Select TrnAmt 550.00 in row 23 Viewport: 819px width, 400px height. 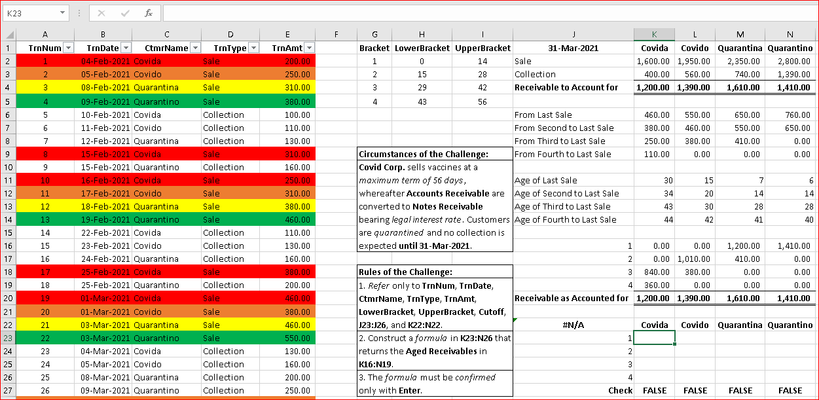287,338
